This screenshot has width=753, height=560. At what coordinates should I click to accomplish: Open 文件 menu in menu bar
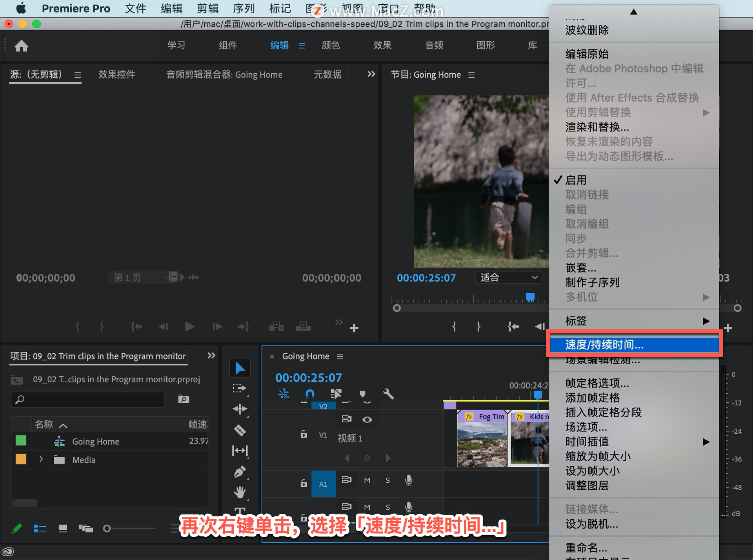(135, 9)
